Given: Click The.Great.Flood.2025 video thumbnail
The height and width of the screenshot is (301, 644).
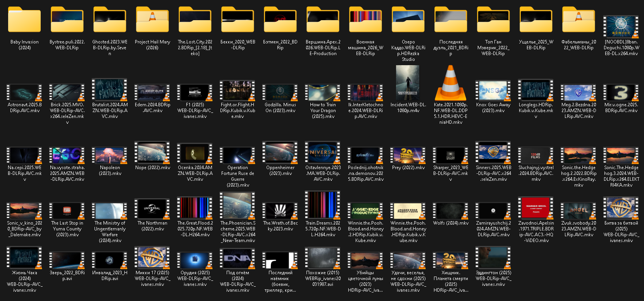Looking at the screenshot, I should tap(195, 208).
